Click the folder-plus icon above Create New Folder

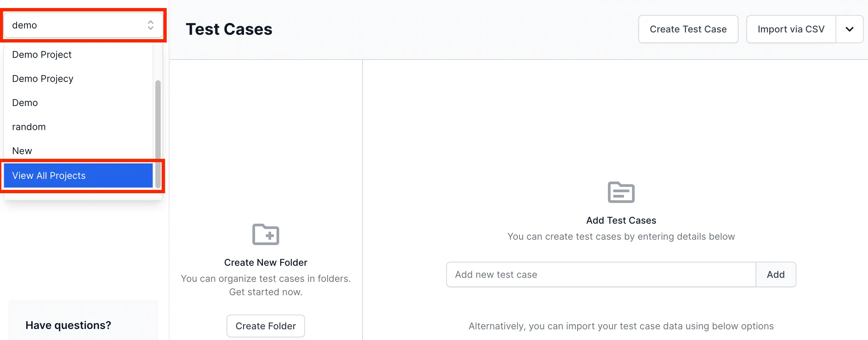coord(265,234)
